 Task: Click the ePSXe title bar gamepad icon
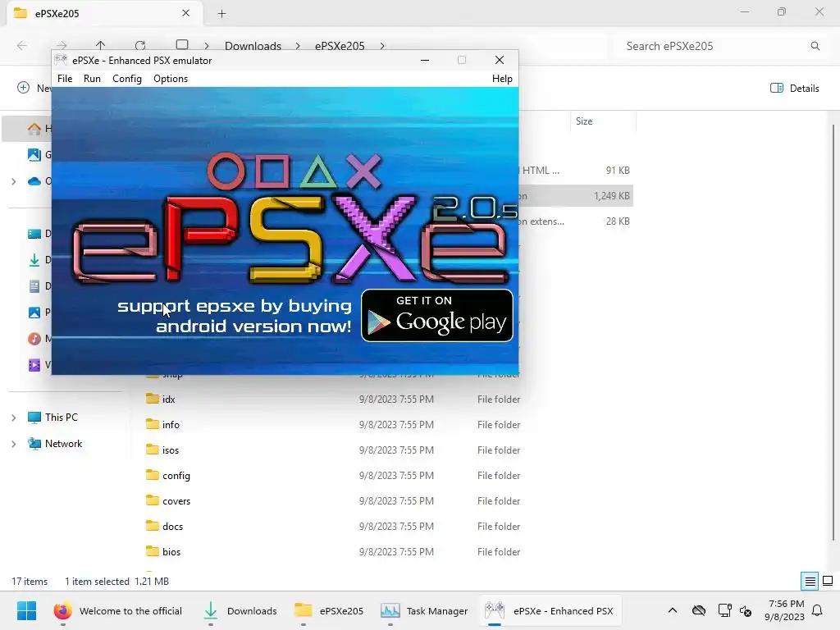61,60
